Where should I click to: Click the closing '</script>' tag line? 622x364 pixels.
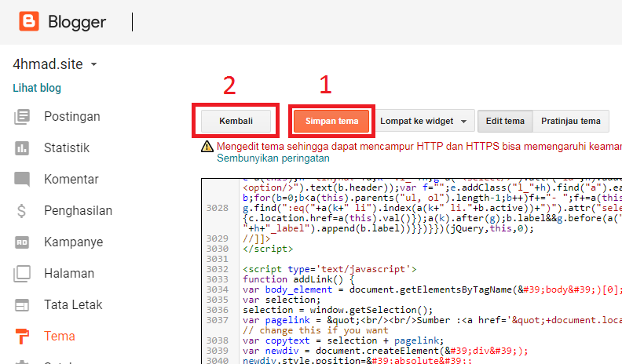pos(268,249)
